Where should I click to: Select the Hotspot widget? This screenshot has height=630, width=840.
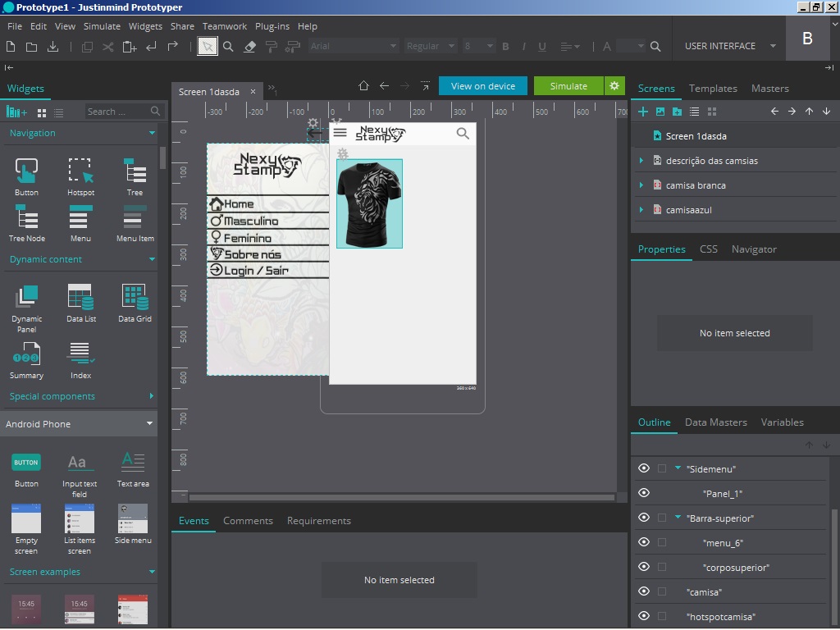80,176
